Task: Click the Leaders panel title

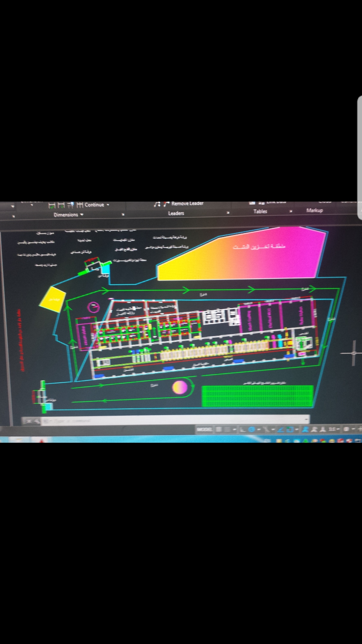Action: pyautogui.click(x=176, y=213)
